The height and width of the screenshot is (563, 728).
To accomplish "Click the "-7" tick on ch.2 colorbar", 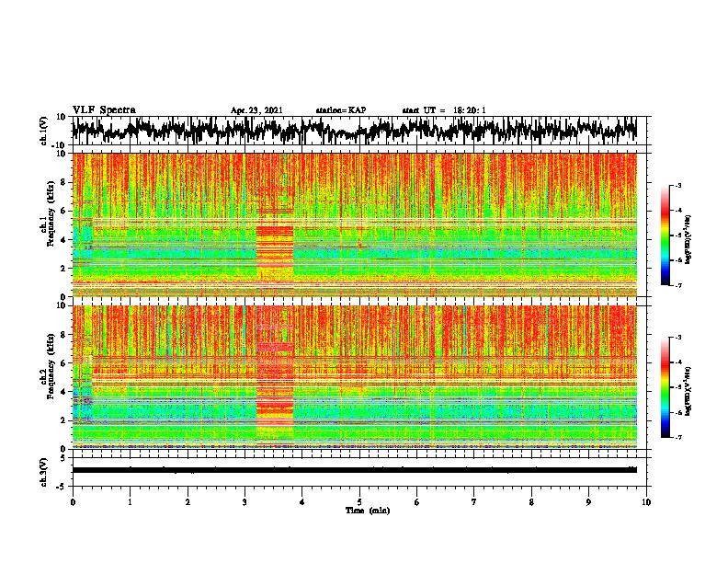I will (677, 438).
